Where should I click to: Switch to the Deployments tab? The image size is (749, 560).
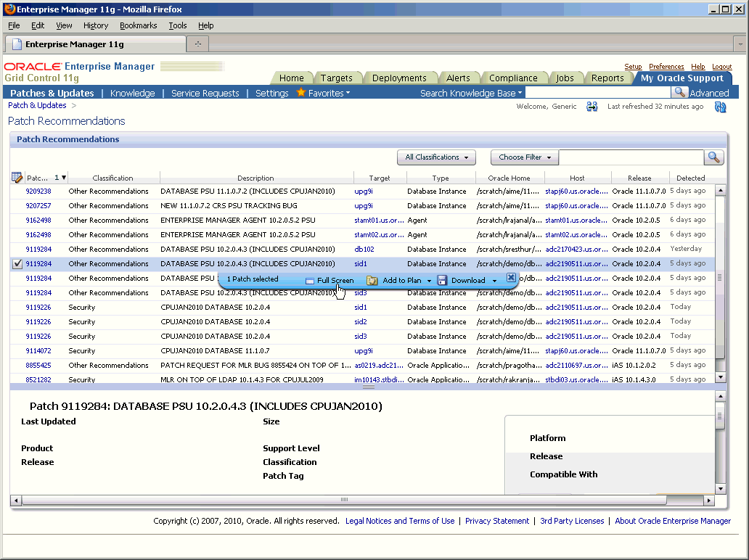click(399, 78)
